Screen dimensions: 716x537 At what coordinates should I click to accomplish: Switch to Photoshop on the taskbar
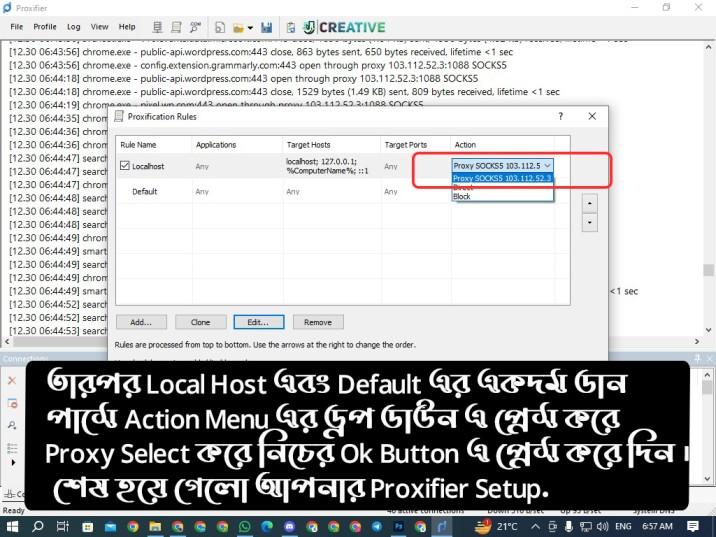(399, 526)
